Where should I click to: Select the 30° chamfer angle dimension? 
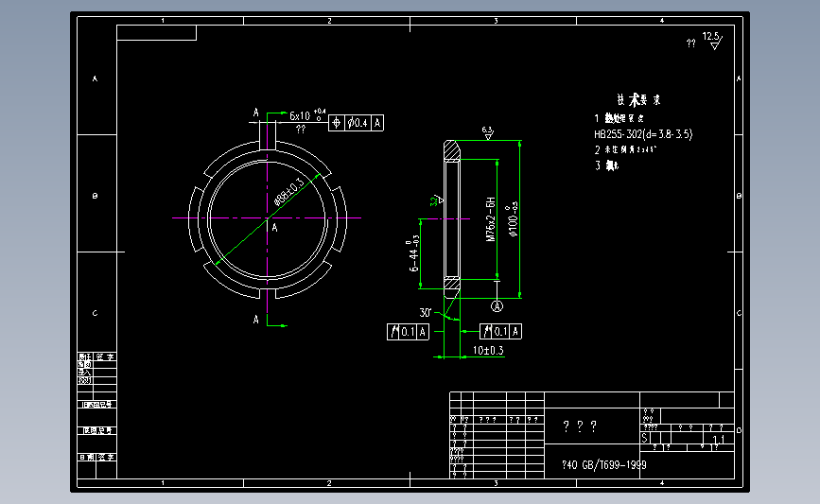coord(426,312)
